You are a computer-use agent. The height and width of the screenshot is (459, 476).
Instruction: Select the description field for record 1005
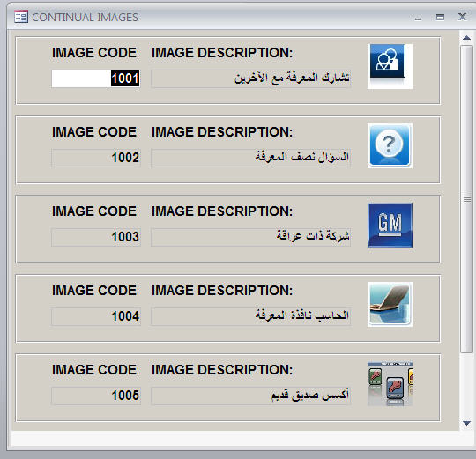251,396
